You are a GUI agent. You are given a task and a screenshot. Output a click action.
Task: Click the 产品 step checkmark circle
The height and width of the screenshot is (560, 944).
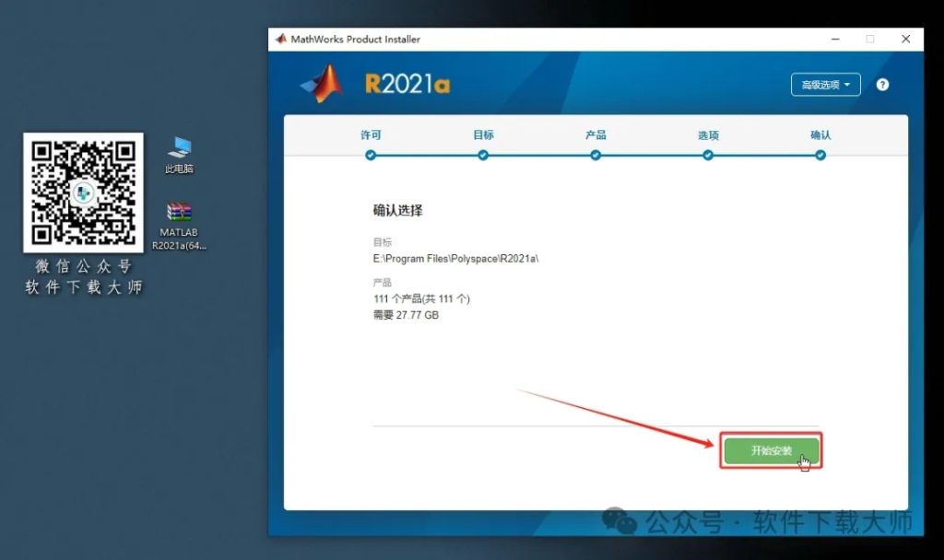[x=596, y=156]
